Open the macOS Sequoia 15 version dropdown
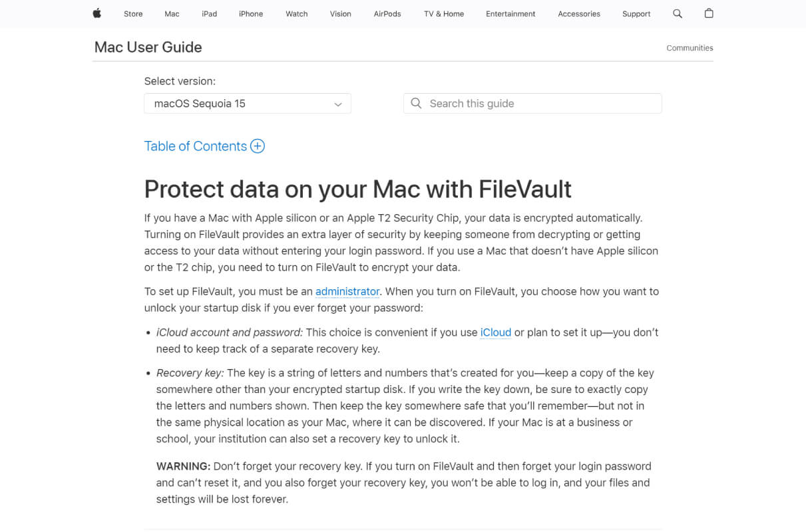Viewport: 806px width, 532px height. (x=248, y=104)
